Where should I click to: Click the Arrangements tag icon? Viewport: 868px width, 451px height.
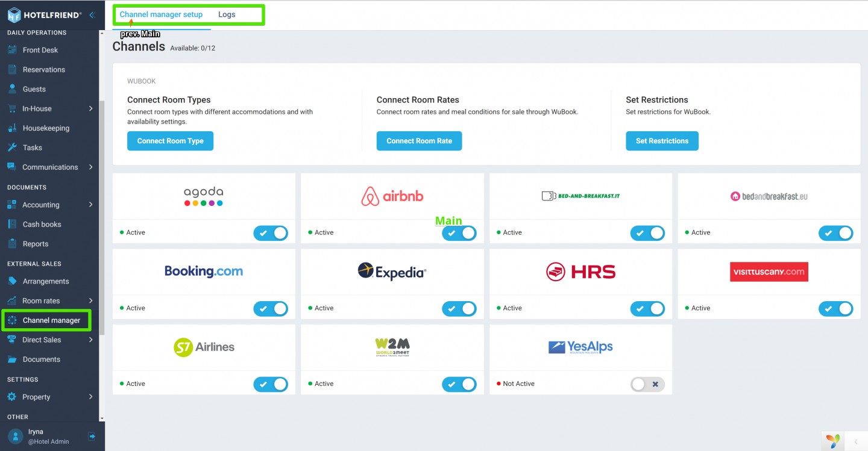[12, 281]
